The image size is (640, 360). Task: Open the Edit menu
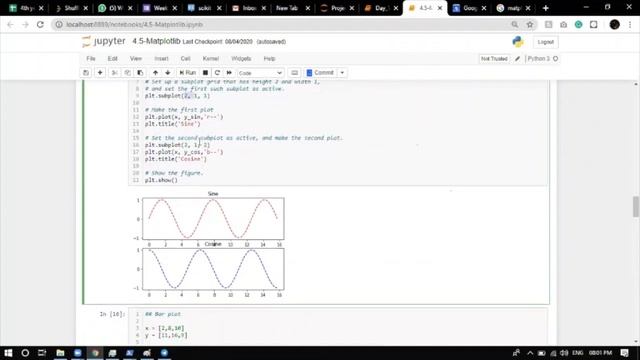113,59
